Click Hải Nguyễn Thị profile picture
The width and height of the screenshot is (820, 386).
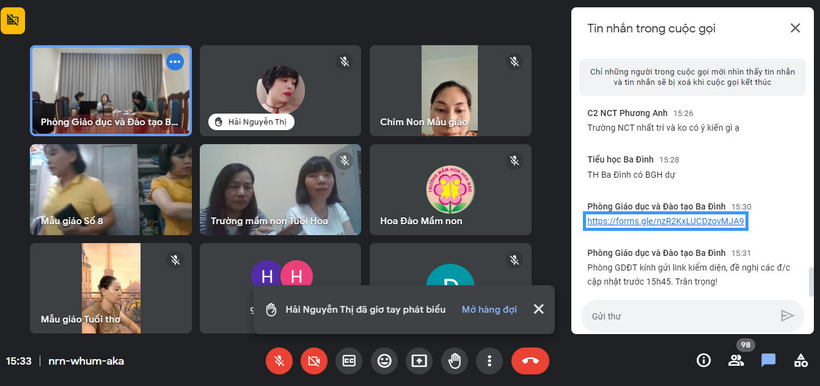pyautogui.click(x=280, y=89)
